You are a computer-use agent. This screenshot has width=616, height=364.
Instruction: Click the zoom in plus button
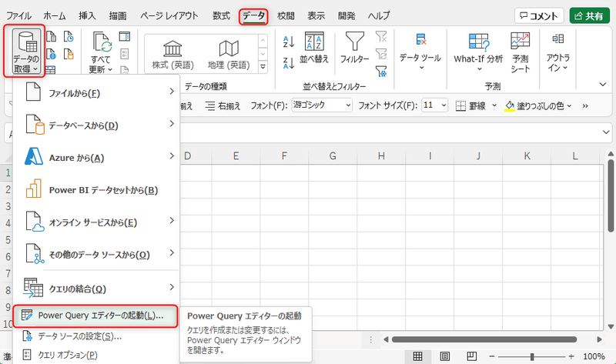[x=571, y=356]
